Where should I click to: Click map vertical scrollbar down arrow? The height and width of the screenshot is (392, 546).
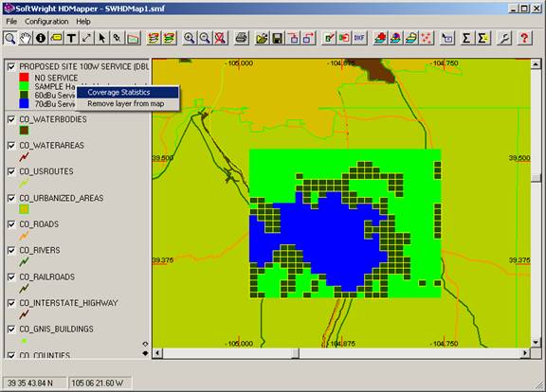pyautogui.click(x=536, y=343)
